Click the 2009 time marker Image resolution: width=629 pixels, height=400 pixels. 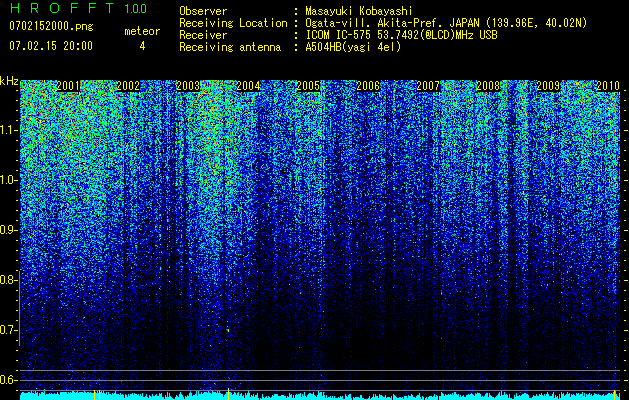(548, 86)
